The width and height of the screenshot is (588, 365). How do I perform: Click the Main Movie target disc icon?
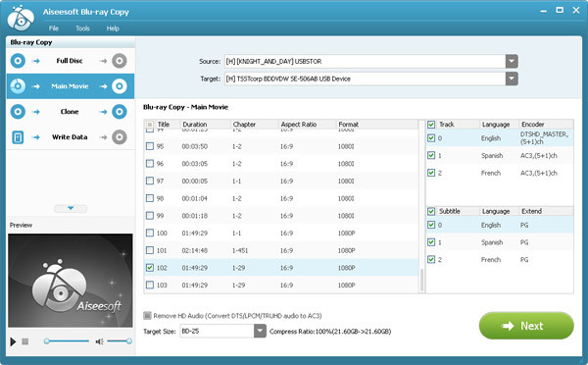point(120,86)
